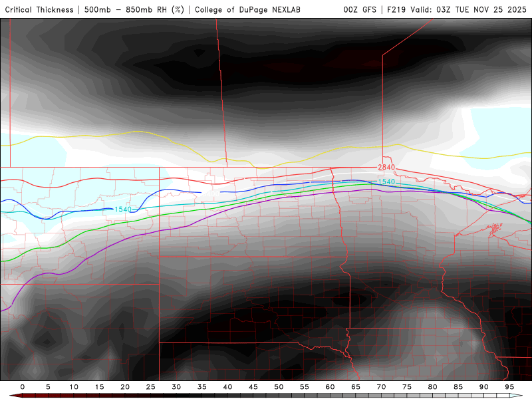Select the "0" value on the color scale
This screenshot has width=532, height=399.
(x=23, y=387)
